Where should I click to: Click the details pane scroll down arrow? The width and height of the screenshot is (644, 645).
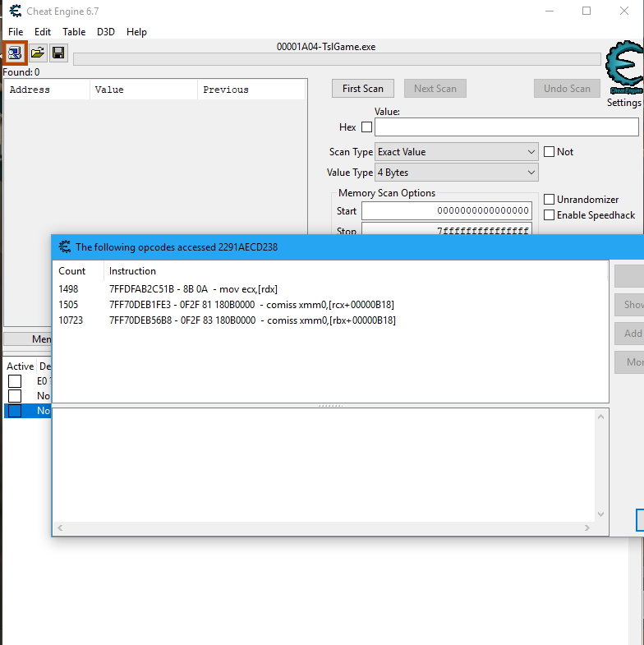coord(600,514)
